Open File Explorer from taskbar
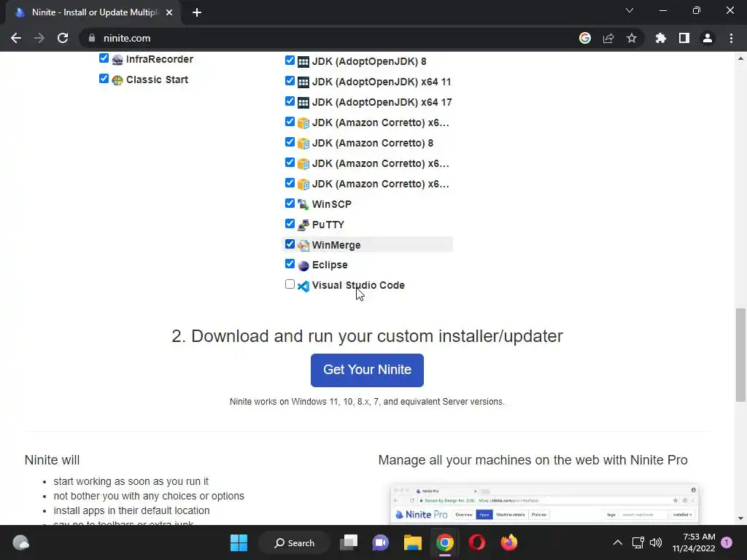 [x=413, y=542]
